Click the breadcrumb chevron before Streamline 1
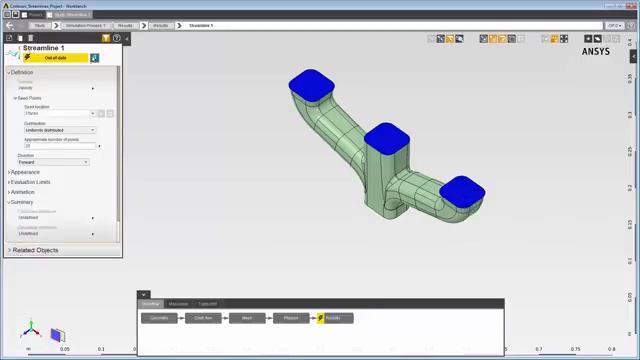640x360 pixels. 179,25
